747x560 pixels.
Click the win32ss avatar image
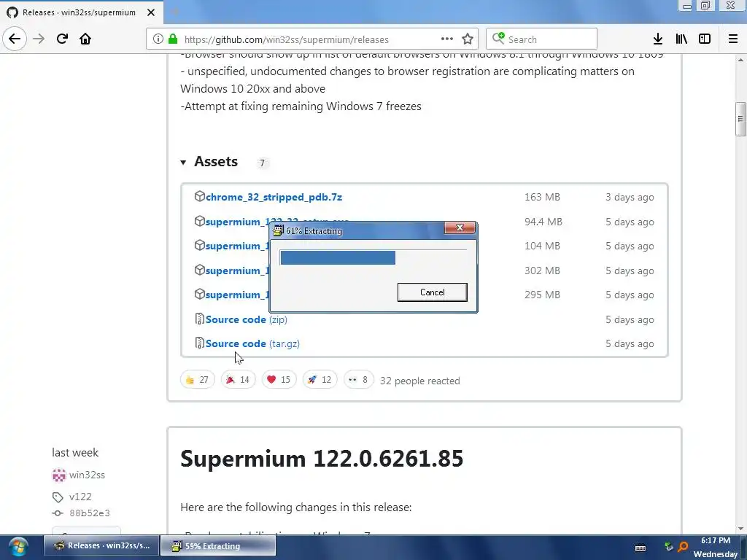(58, 475)
